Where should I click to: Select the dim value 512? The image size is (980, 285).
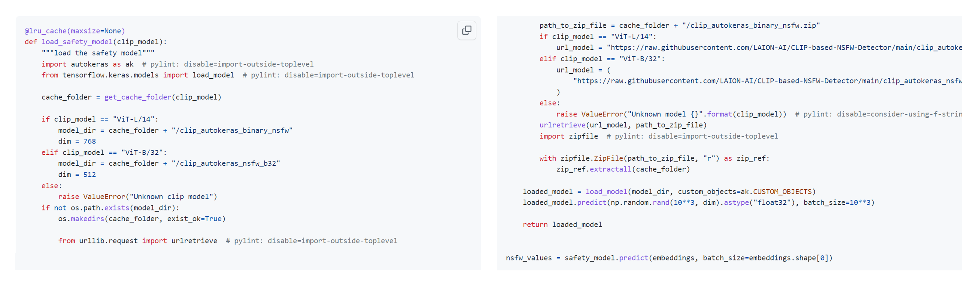point(90,175)
